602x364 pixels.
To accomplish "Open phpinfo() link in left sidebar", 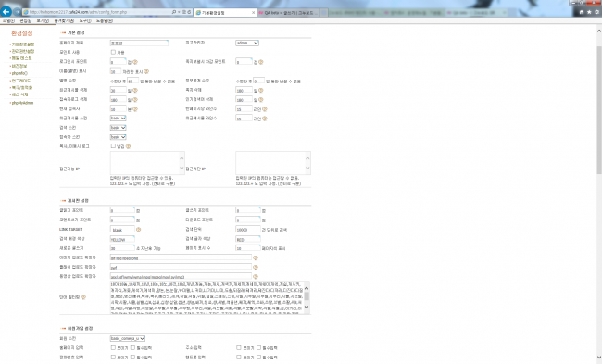I will (x=19, y=73).
